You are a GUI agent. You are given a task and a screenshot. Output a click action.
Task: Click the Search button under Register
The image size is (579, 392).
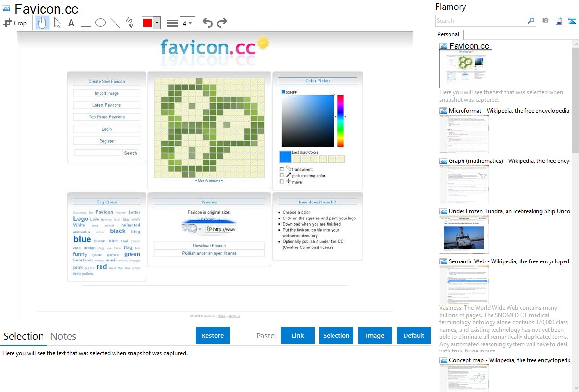[130, 153]
